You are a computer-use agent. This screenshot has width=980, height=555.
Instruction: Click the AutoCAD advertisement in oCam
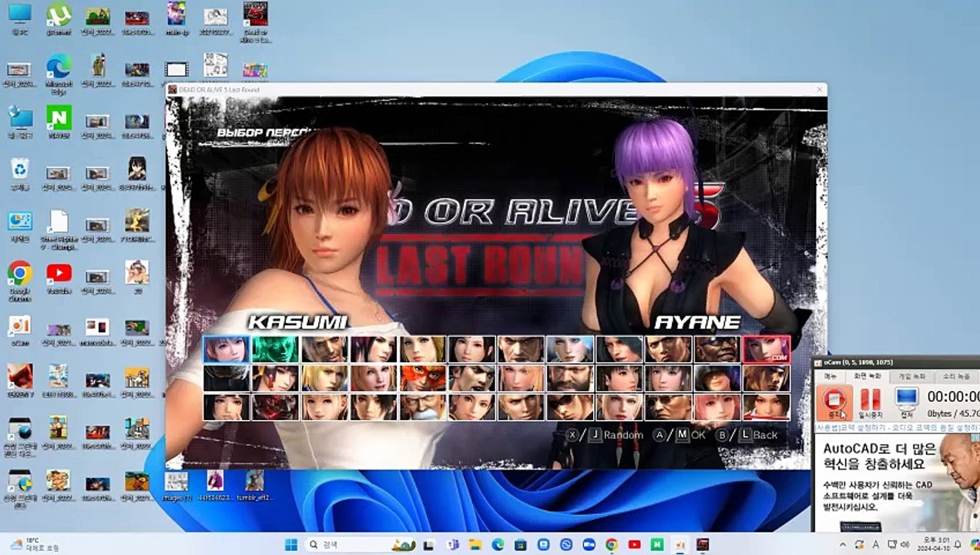pyautogui.click(x=898, y=483)
